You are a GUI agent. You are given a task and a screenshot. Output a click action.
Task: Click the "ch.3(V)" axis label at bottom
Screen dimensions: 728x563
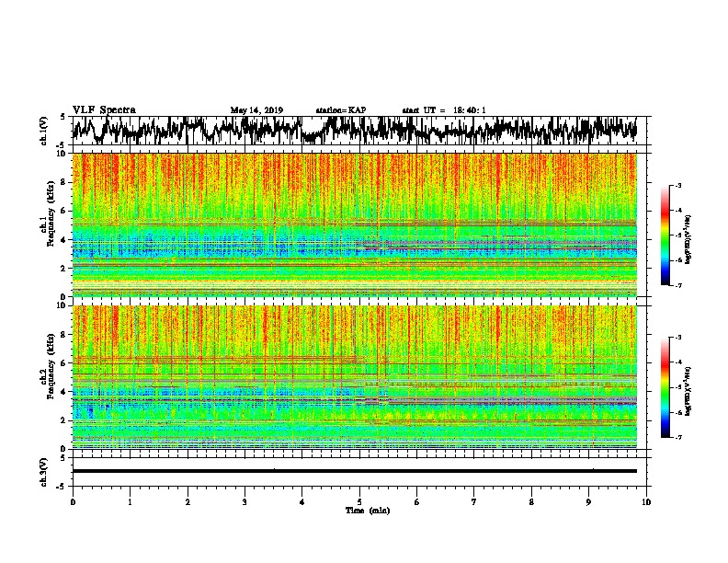point(44,472)
